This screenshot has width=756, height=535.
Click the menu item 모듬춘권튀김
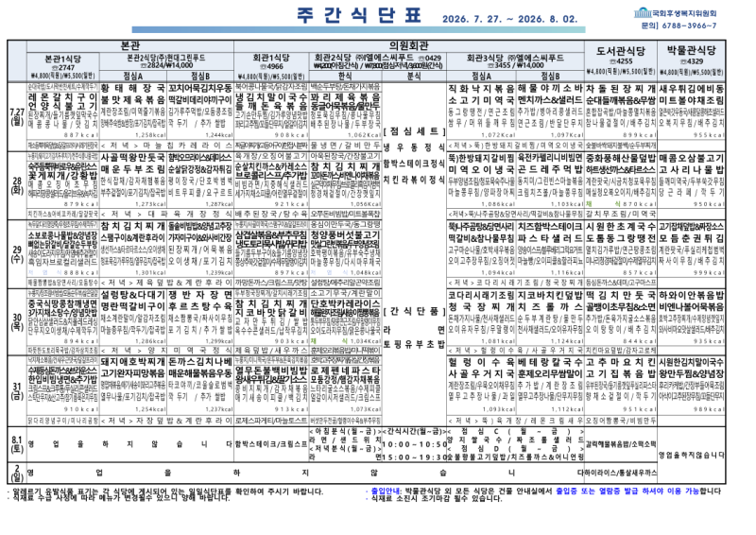pos(692,238)
